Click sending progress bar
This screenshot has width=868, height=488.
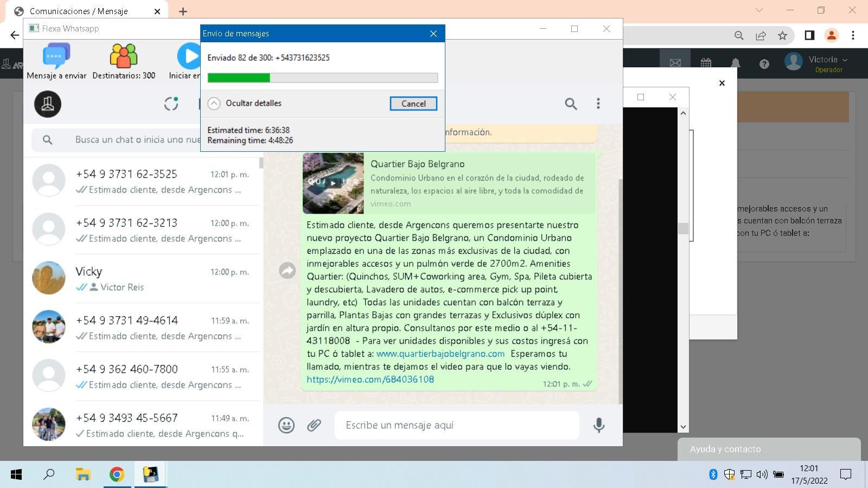323,78
